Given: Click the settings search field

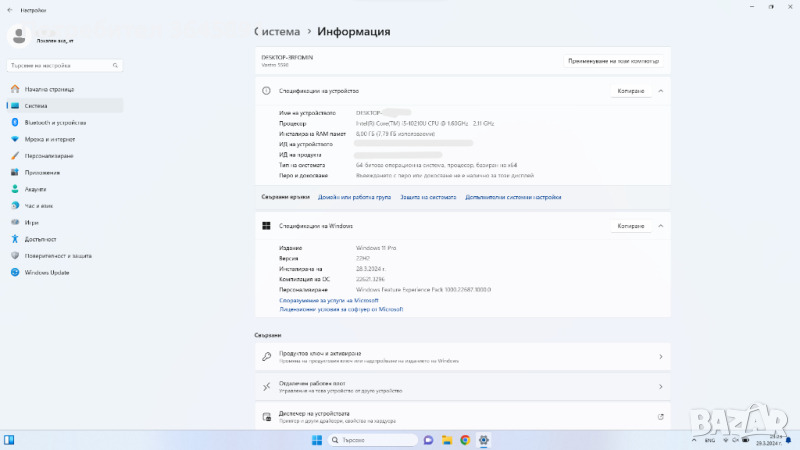Looking at the screenshot, I should point(64,65).
